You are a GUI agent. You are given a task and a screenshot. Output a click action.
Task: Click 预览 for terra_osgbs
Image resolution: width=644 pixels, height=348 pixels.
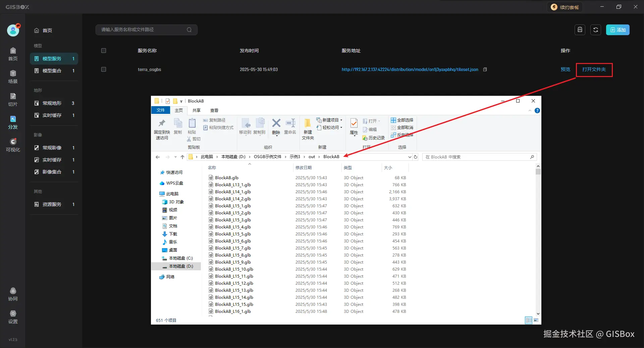[565, 69]
